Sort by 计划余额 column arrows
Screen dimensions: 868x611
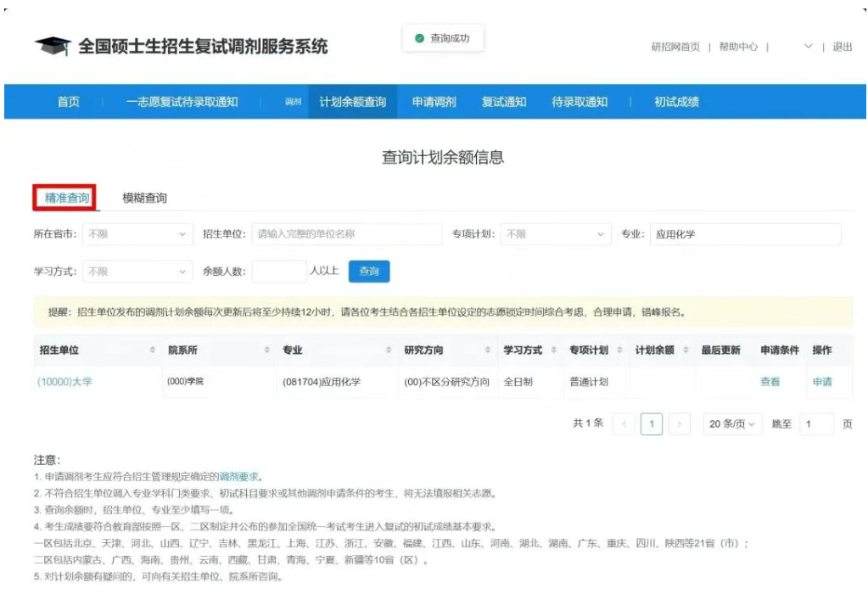tap(684, 350)
